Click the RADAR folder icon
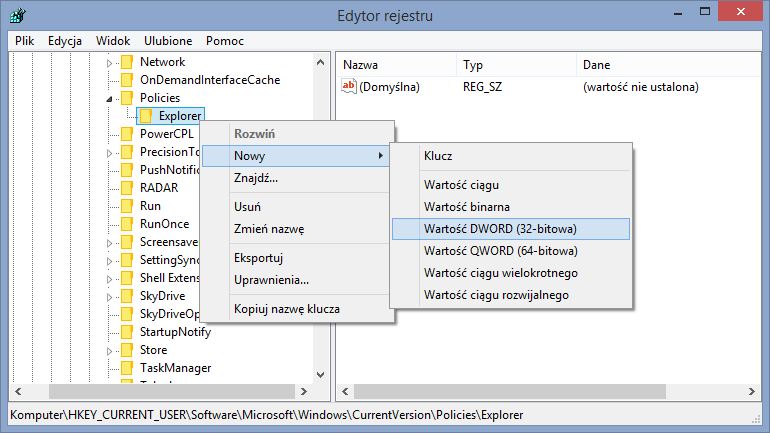 [127, 188]
